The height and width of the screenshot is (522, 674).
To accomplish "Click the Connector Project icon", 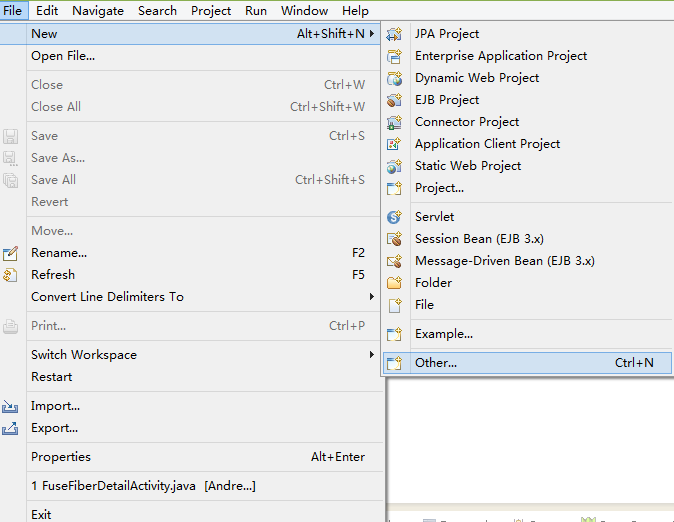I will pyautogui.click(x=394, y=122).
